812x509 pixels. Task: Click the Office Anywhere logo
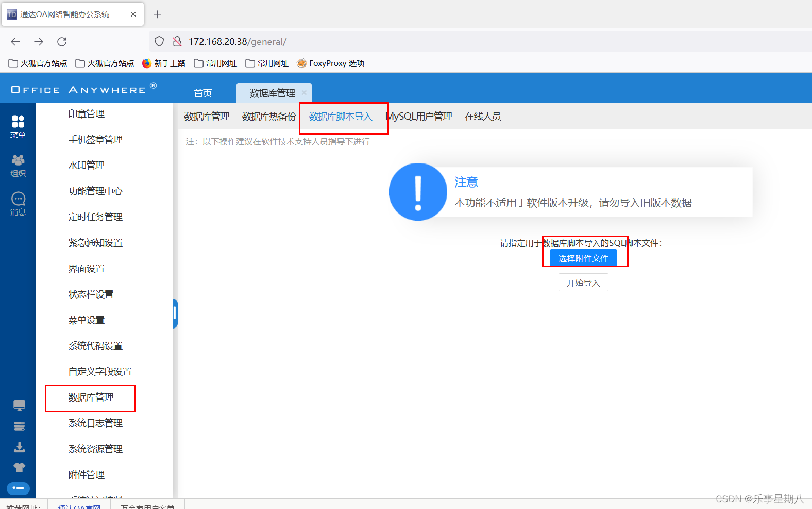83,89
